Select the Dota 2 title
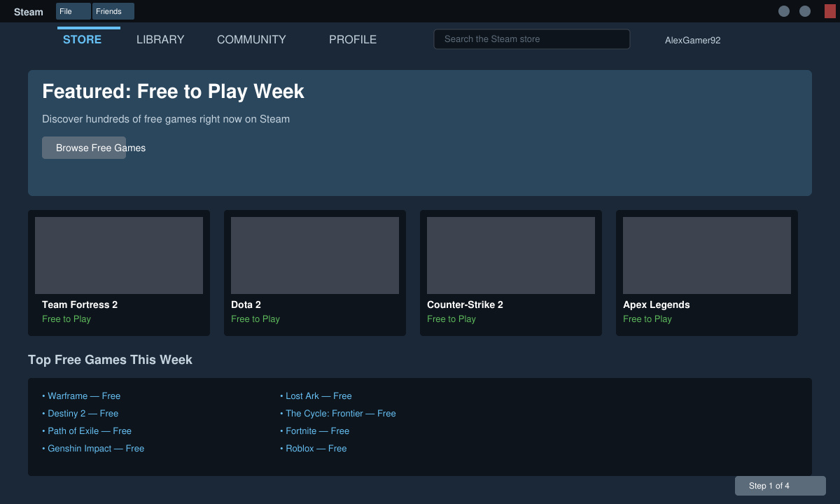The height and width of the screenshot is (504, 840). click(x=246, y=304)
